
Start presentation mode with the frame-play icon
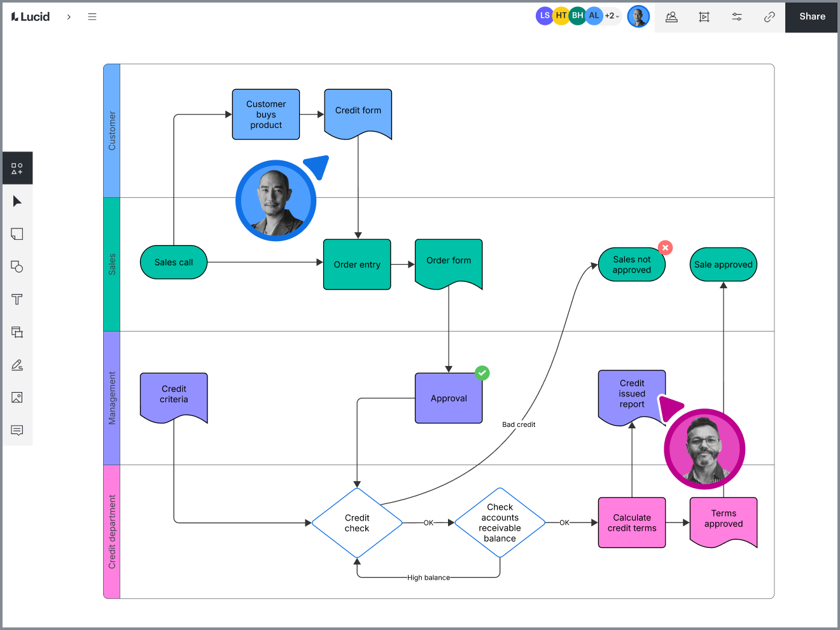click(x=704, y=17)
